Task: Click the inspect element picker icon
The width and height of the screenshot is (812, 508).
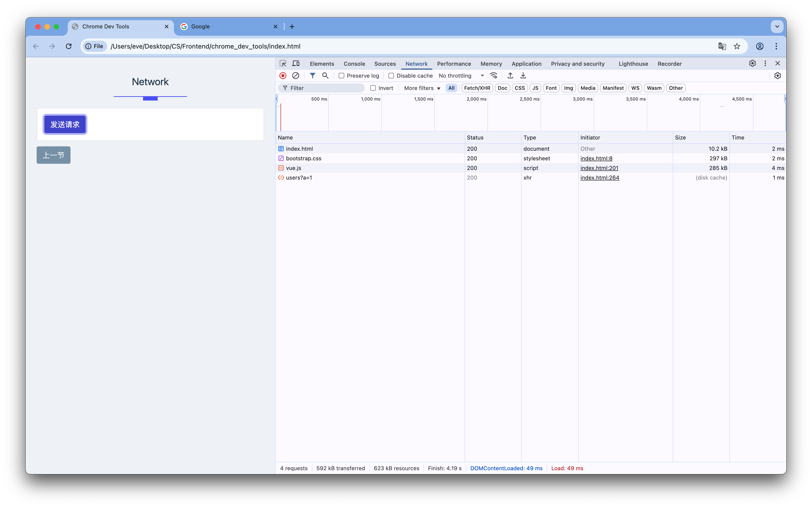Action: (x=283, y=63)
